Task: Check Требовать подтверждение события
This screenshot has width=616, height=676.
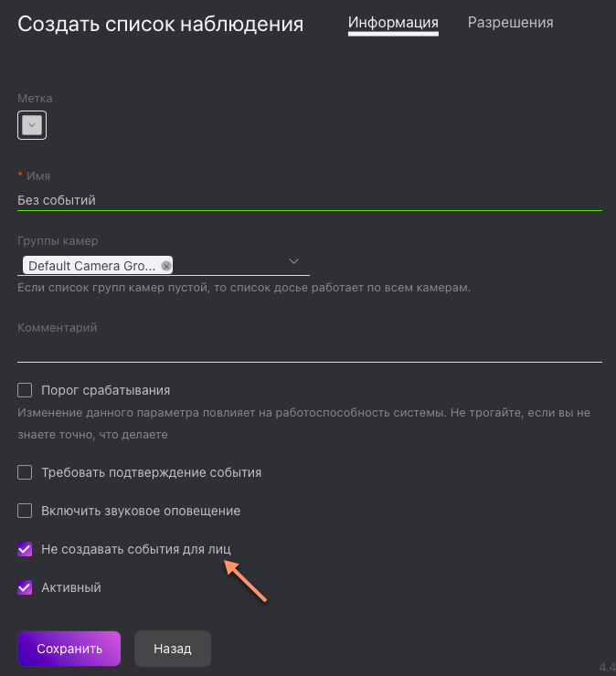Action: (x=25, y=472)
